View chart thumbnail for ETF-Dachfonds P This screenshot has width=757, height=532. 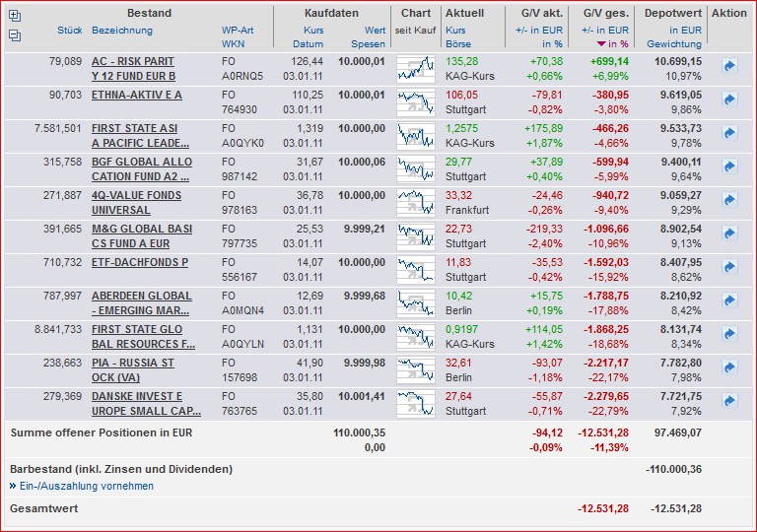pos(416,269)
